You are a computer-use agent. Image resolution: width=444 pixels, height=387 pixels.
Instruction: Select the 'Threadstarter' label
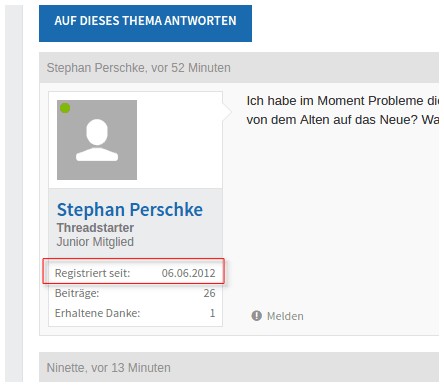pyautogui.click(x=95, y=228)
